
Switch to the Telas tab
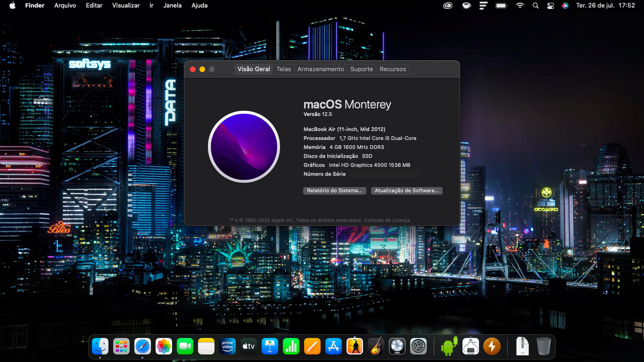(284, 69)
